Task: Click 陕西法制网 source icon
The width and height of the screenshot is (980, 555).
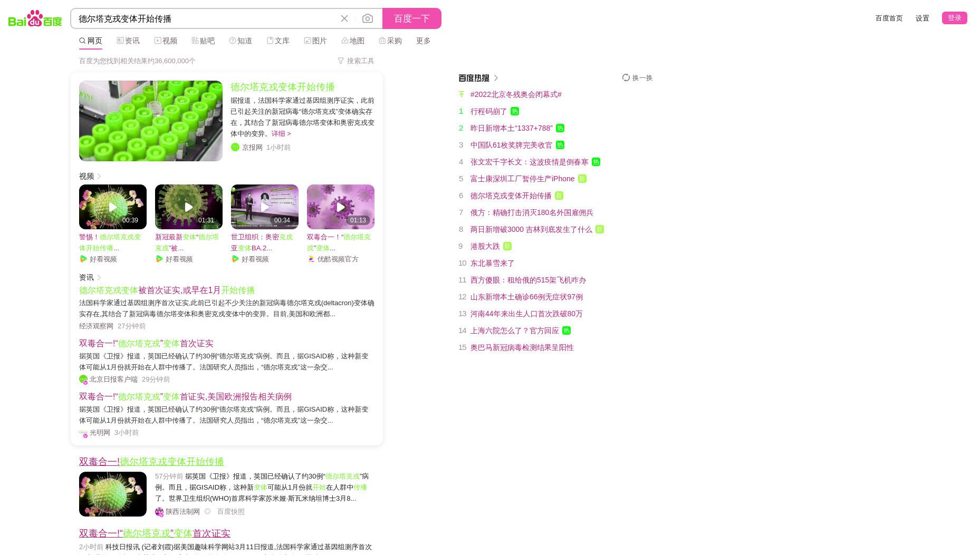Action: click(159, 512)
